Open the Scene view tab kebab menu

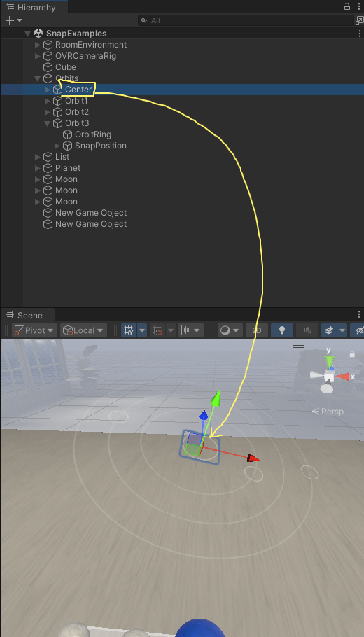click(359, 314)
